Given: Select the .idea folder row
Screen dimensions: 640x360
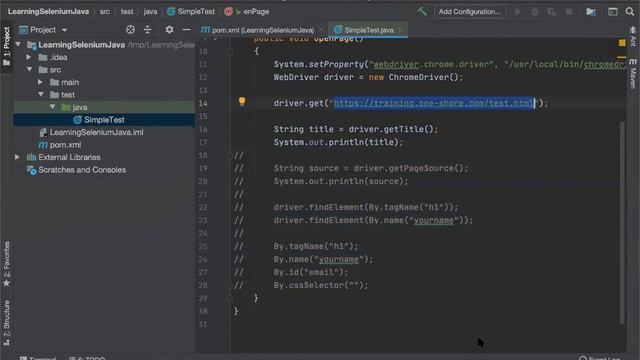Looking at the screenshot, I should [x=104, y=57].
